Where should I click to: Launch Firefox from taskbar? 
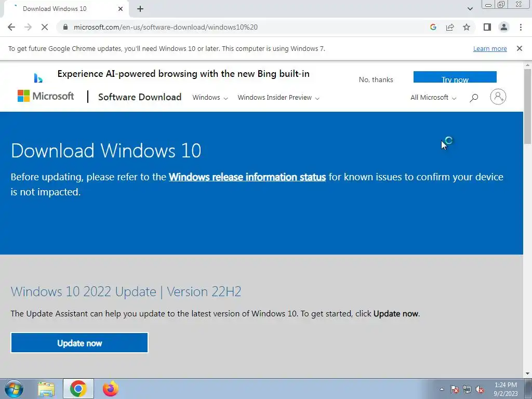[x=111, y=389]
